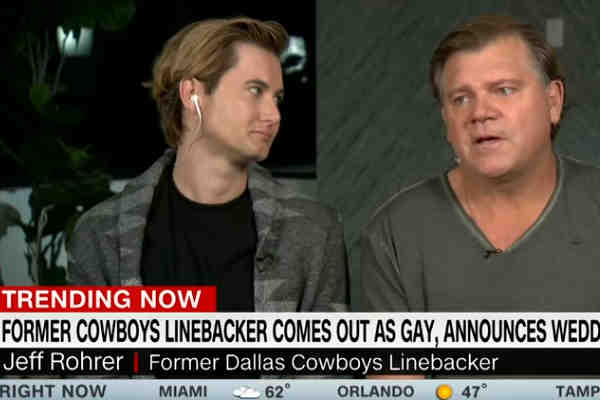Click the 47° Orlando temperature
Screen dimensions: 600x400
click(474, 391)
